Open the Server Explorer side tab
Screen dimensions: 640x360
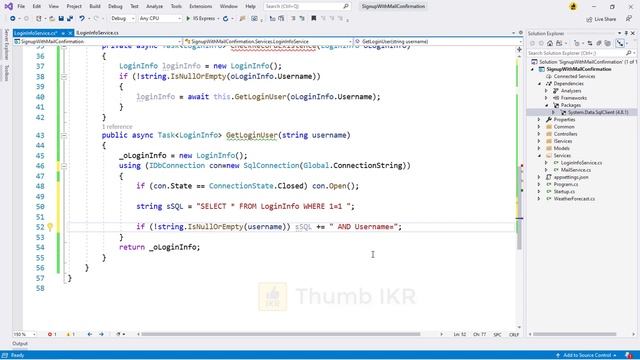click(6, 44)
